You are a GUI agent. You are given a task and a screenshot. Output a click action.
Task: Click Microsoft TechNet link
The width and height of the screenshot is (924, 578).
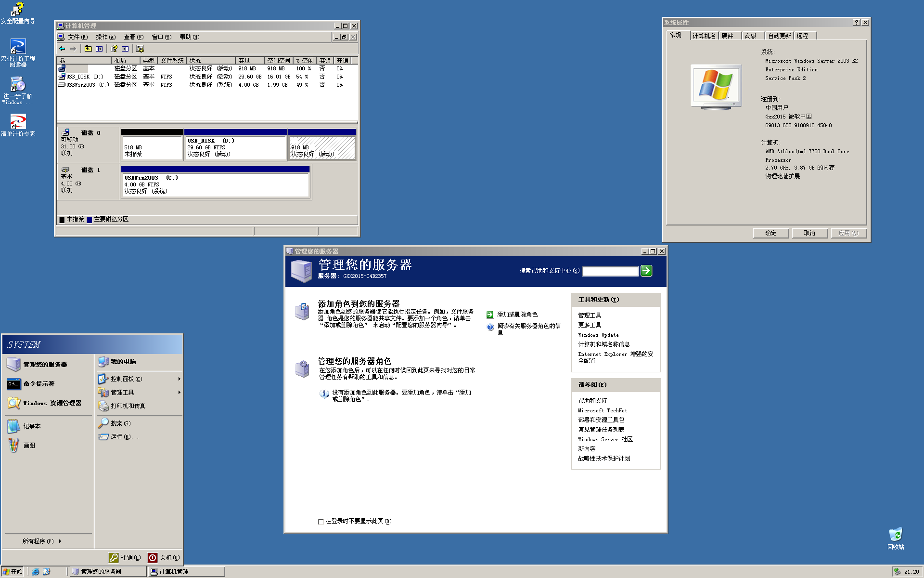(x=603, y=410)
